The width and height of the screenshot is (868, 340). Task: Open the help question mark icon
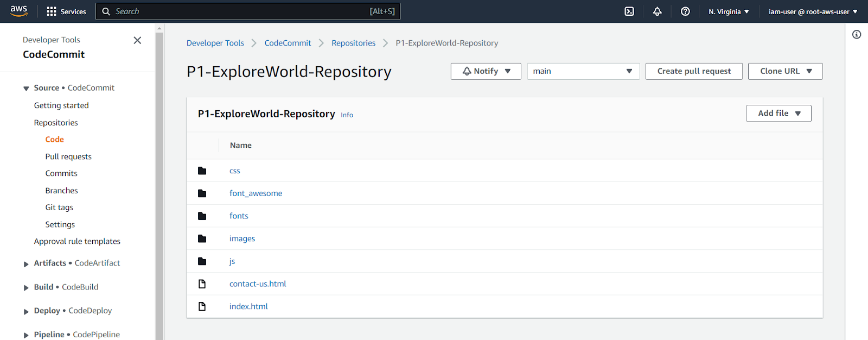(x=685, y=11)
